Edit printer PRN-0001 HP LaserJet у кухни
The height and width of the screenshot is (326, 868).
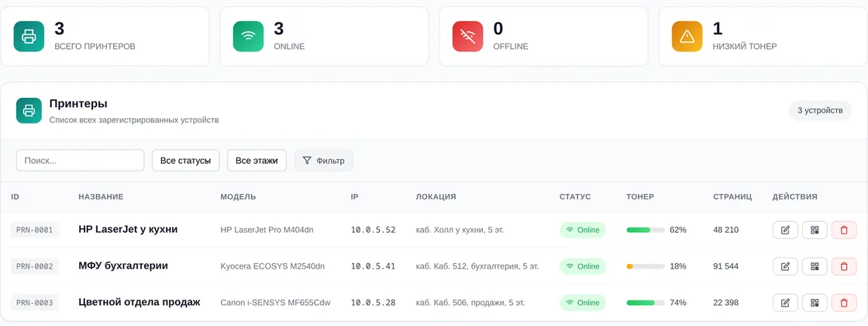(x=785, y=230)
